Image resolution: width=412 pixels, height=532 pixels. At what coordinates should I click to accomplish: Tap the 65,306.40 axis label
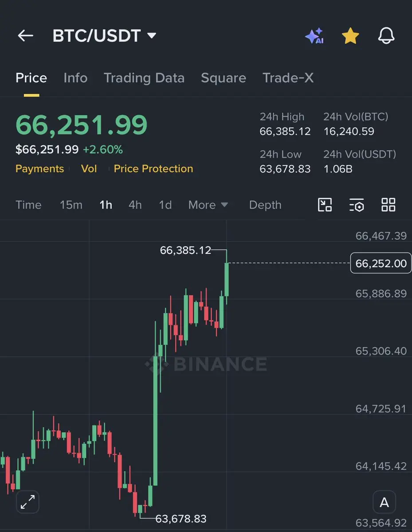pos(381,351)
